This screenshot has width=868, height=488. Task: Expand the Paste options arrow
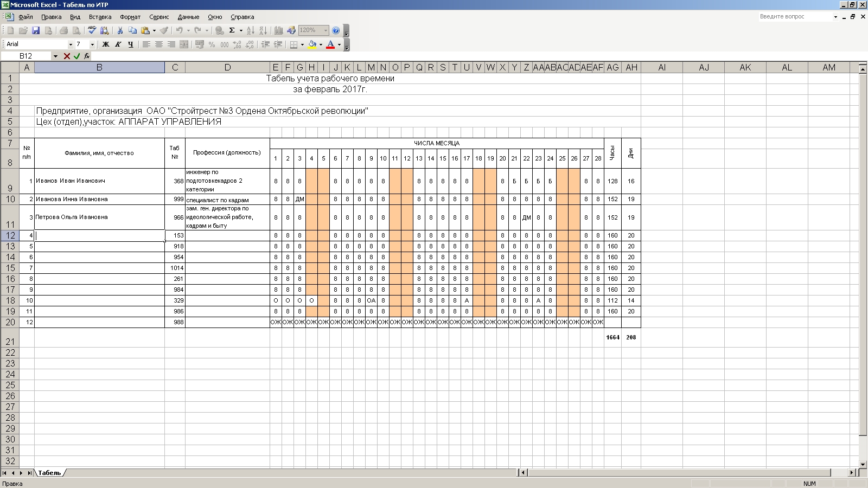(154, 30)
